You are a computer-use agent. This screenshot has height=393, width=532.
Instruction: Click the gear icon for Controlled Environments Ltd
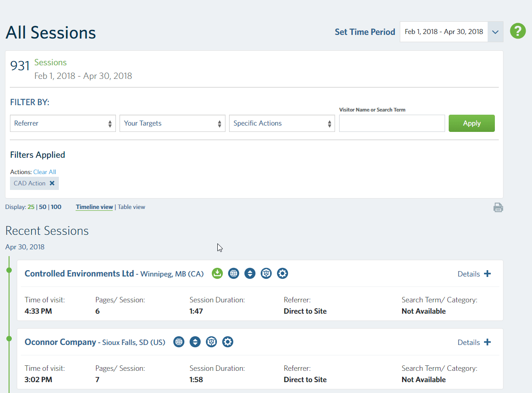click(283, 273)
